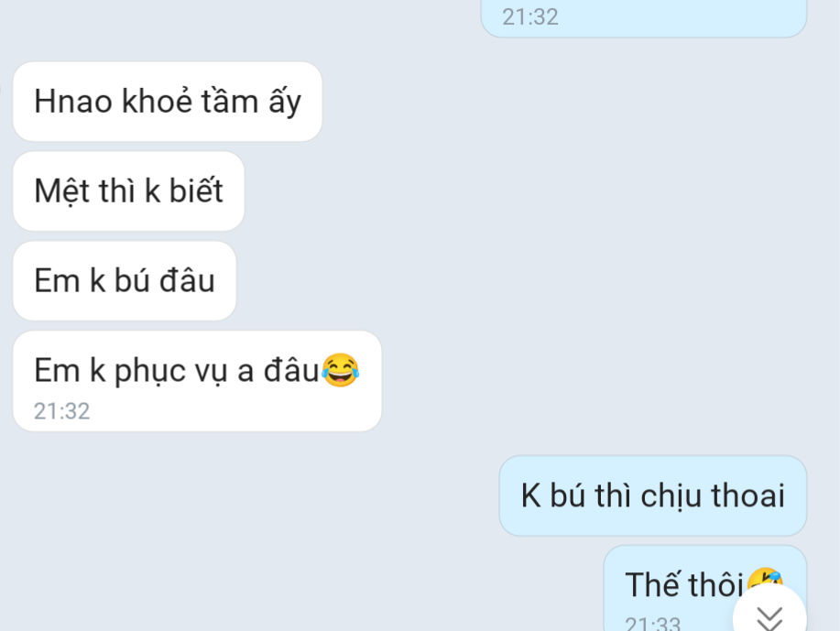The image size is (840, 631).
Task: Click the 21:33 timestamp in last bubble
Action: (652, 624)
